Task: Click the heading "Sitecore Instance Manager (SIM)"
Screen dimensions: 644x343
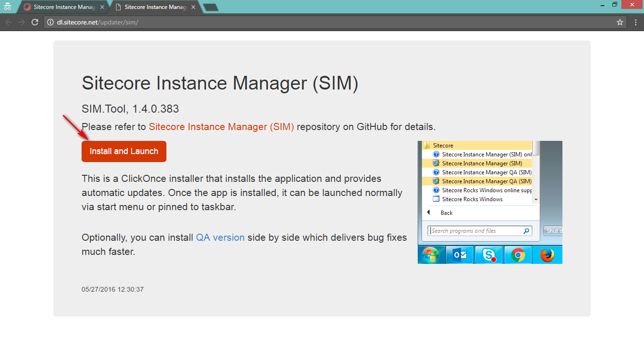Action: pos(220,83)
